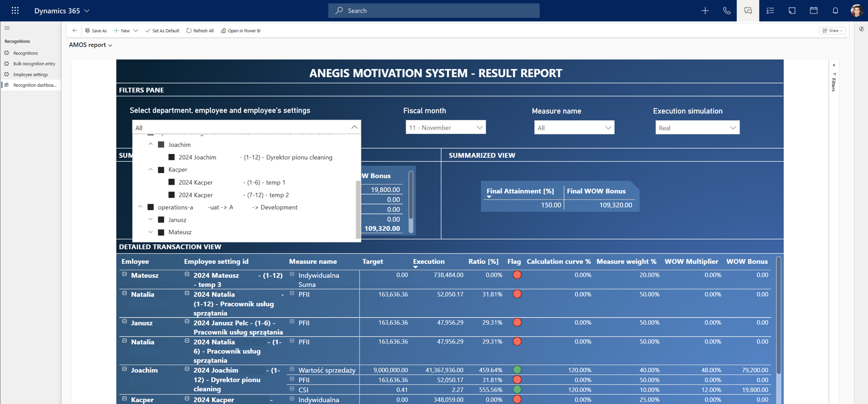Collapse the Mateusz row minus icon in table

124,274
